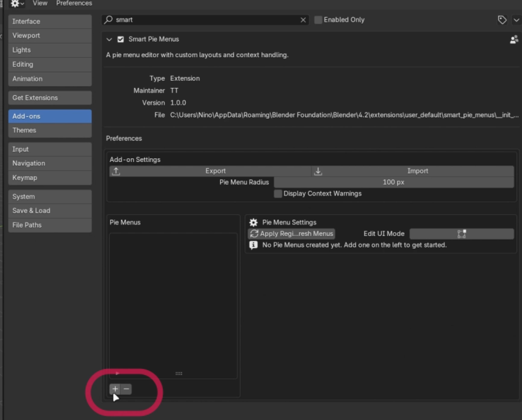Open the View menu
This screenshot has height=420, width=522.
pyautogui.click(x=40, y=3)
